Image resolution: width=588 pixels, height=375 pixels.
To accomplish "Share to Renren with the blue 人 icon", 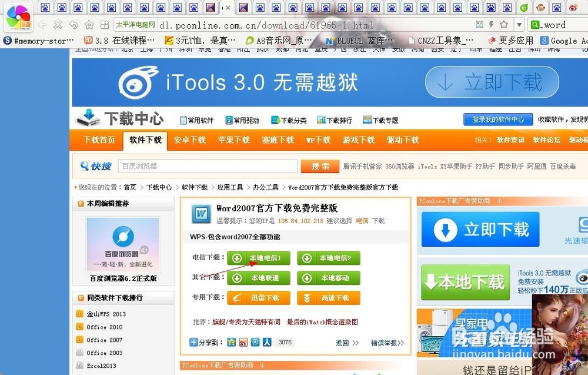I will click(x=266, y=342).
